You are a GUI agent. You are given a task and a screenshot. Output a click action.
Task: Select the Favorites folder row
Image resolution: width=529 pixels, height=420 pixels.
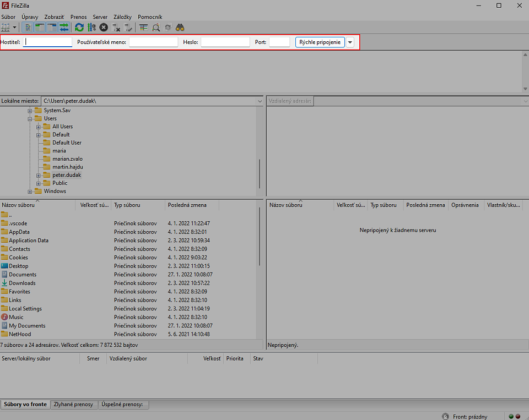pos(128,292)
